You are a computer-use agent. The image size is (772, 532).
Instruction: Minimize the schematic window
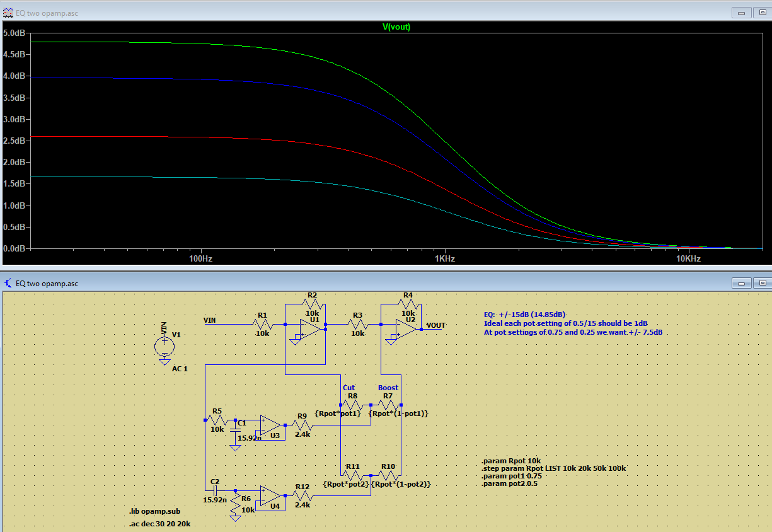(x=743, y=283)
